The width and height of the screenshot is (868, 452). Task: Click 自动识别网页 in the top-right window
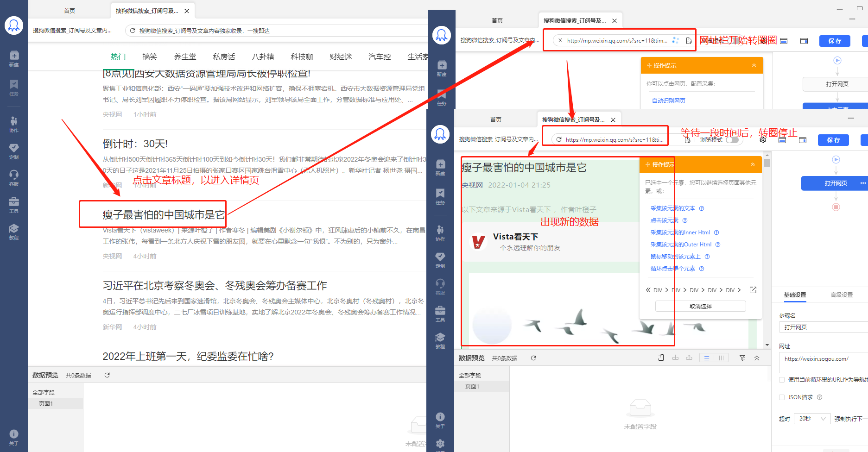(x=668, y=101)
